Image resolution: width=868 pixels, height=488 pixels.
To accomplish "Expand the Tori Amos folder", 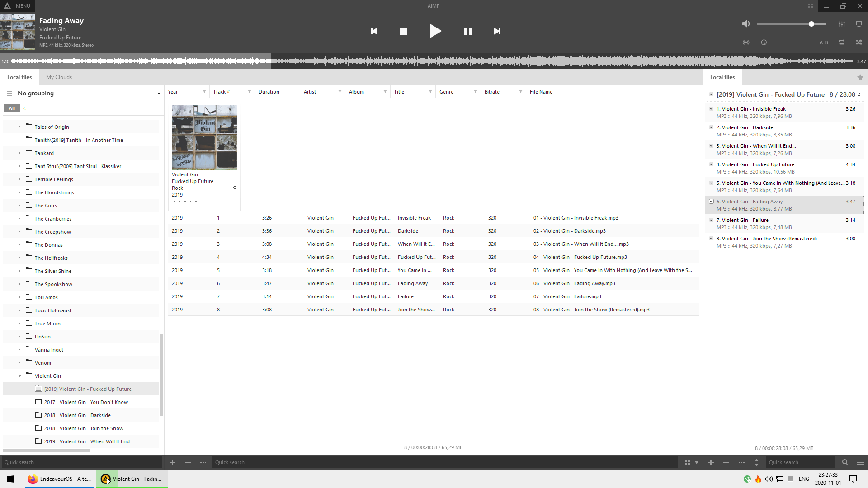I will pos(19,297).
